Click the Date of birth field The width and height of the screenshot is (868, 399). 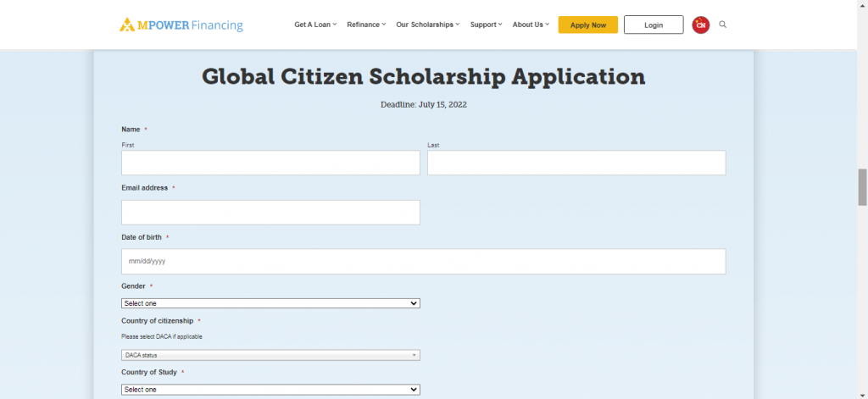(424, 261)
